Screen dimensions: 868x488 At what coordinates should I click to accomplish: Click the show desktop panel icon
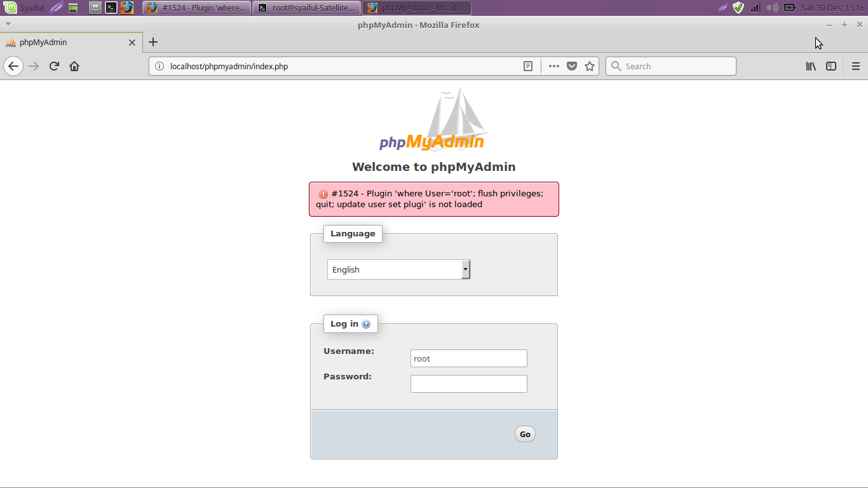click(95, 8)
